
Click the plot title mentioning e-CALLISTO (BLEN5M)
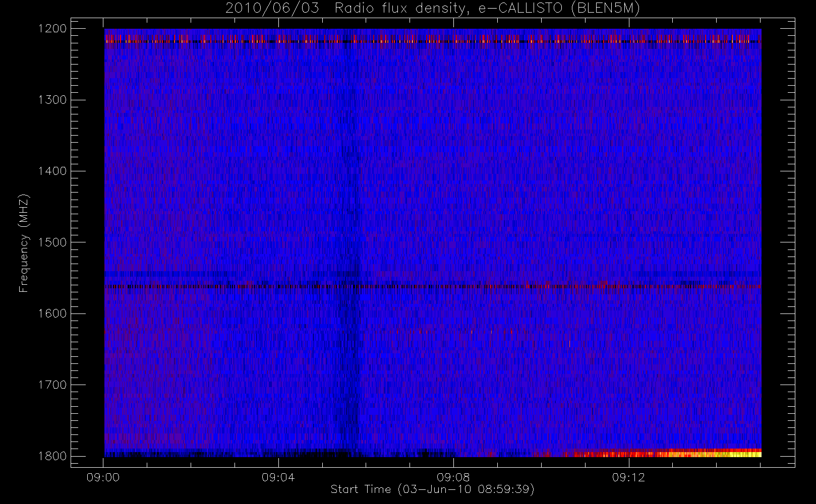coord(432,9)
